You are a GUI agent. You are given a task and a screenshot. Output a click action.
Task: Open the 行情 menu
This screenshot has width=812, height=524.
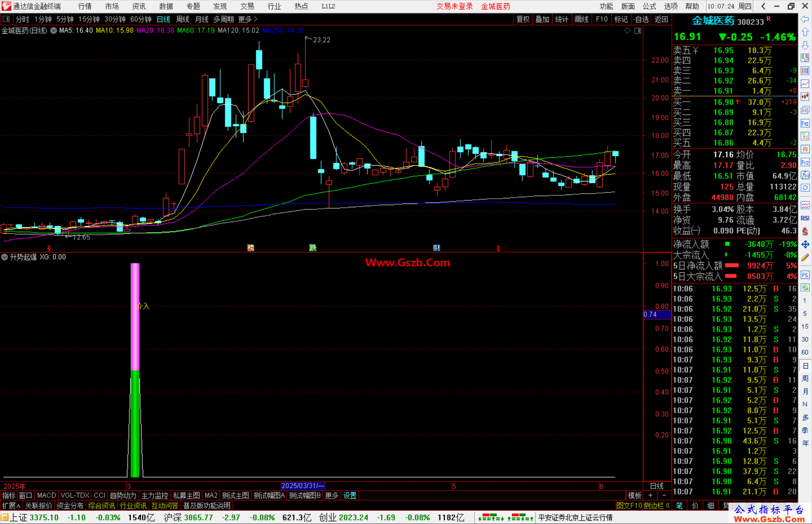click(85, 6)
